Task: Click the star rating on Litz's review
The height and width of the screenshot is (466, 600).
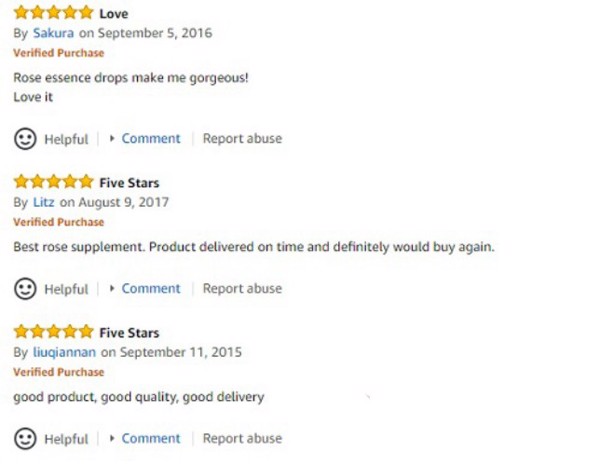Action: pos(53,182)
